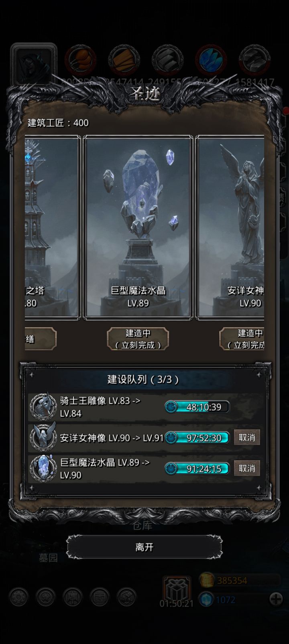Select the magic crystal queue icon
The width and height of the screenshot is (289, 644).
[43, 468]
